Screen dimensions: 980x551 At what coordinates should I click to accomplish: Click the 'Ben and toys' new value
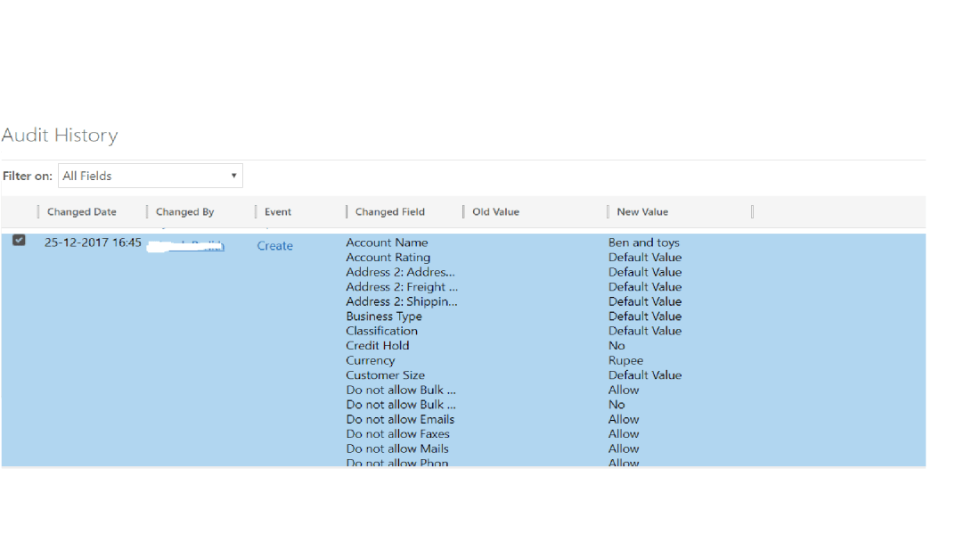coord(643,243)
